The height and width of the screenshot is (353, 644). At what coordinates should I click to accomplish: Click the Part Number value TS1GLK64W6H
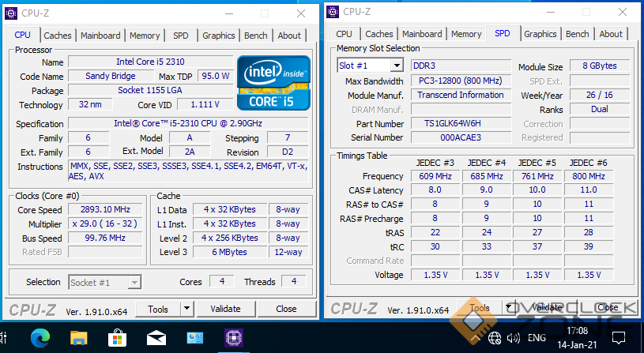[x=461, y=123]
